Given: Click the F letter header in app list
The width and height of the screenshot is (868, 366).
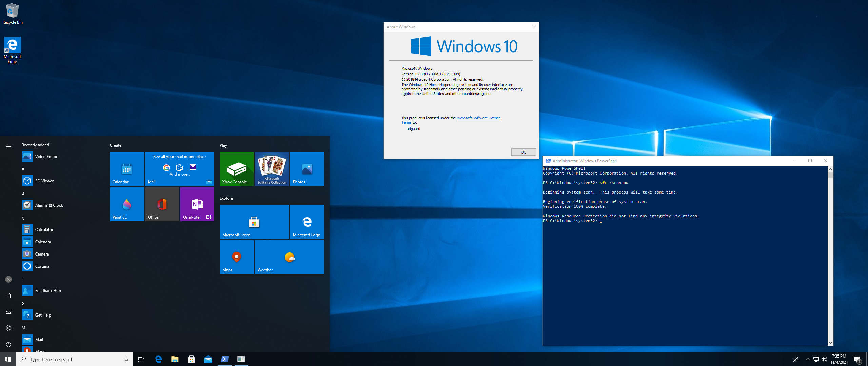Looking at the screenshot, I should (23, 279).
